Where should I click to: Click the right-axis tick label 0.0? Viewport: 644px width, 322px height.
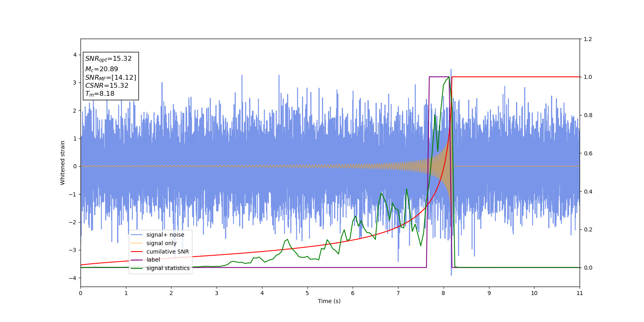point(588,268)
